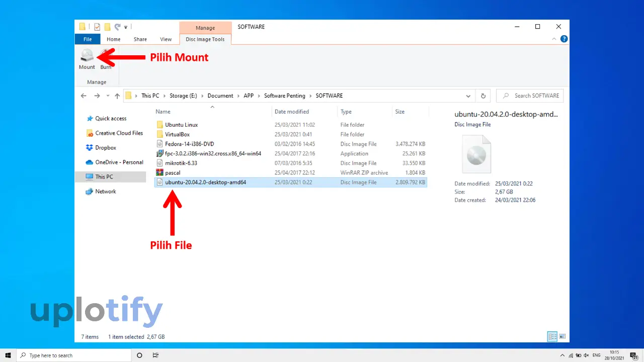Go back with the Back arrow
This screenshot has width=644, height=362.
pyautogui.click(x=84, y=96)
